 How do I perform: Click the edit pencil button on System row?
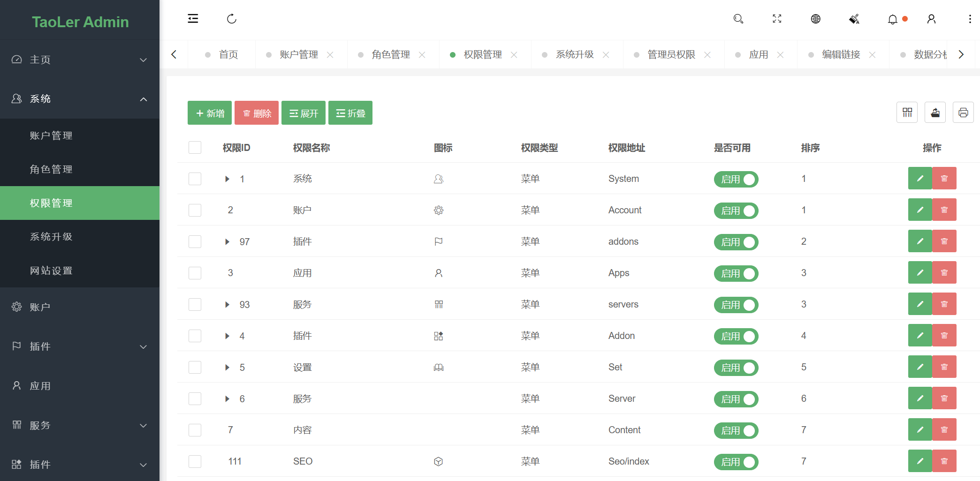[919, 178]
